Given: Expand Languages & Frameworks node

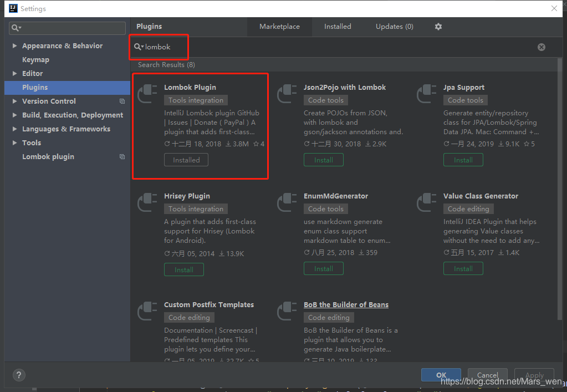Looking at the screenshot, I should coord(14,129).
